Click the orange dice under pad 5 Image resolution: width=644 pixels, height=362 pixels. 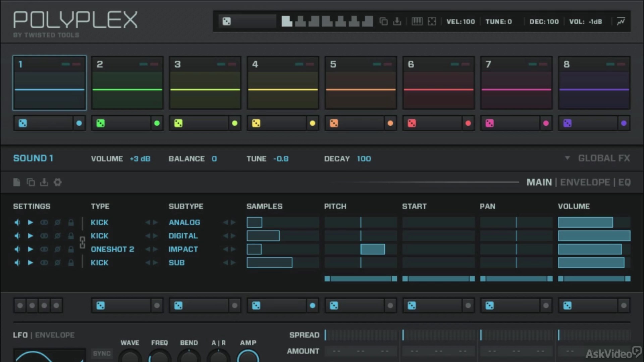tap(334, 123)
